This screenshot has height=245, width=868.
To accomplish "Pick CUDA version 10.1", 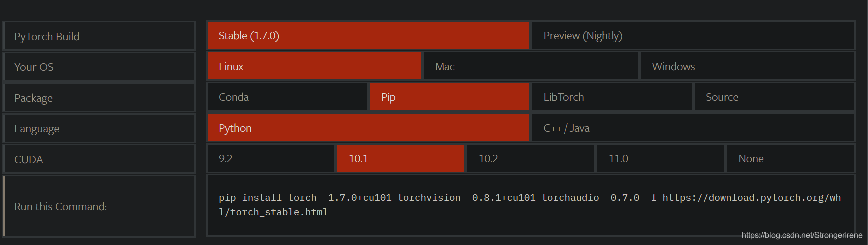I will [x=401, y=159].
